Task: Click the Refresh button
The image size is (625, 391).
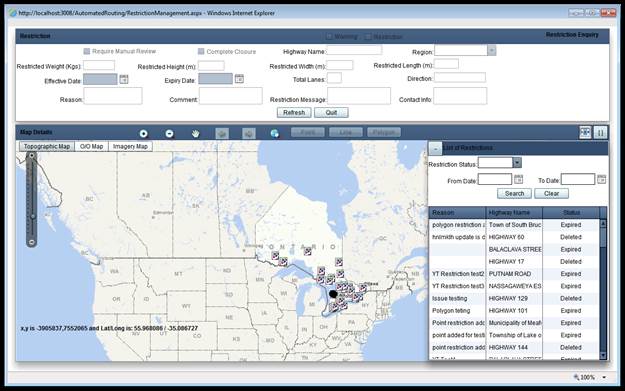Action: tap(294, 112)
